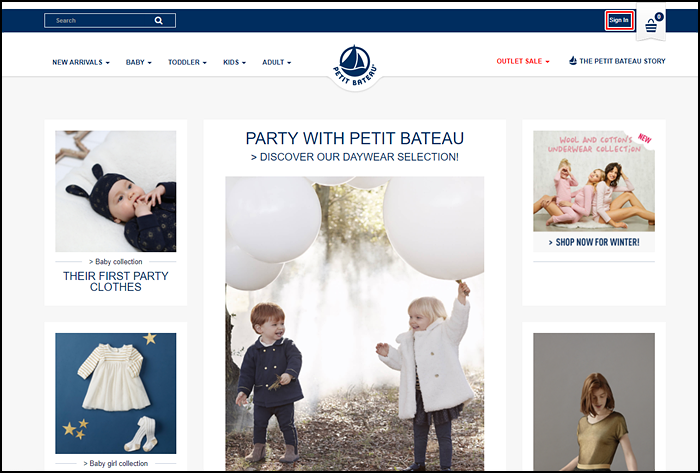Open the Baby girl collection link
This screenshot has height=473, width=700.
tap(116, 464)
